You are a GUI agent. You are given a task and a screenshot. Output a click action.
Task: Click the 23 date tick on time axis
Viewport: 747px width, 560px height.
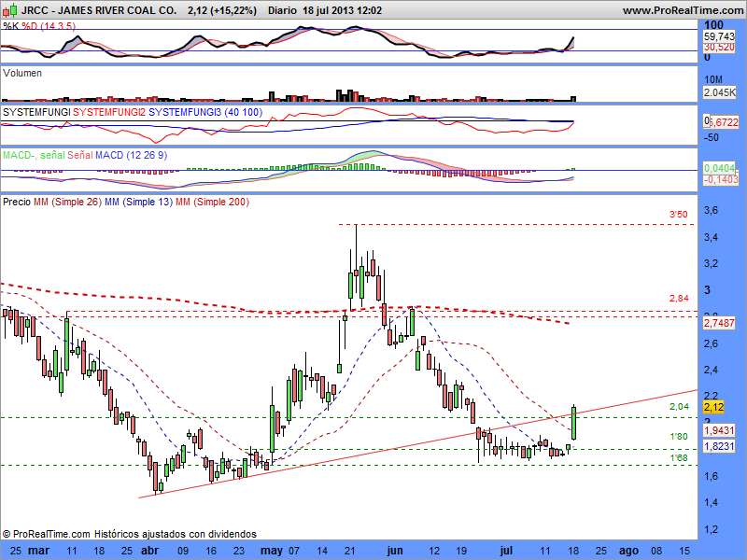point(238,551)
